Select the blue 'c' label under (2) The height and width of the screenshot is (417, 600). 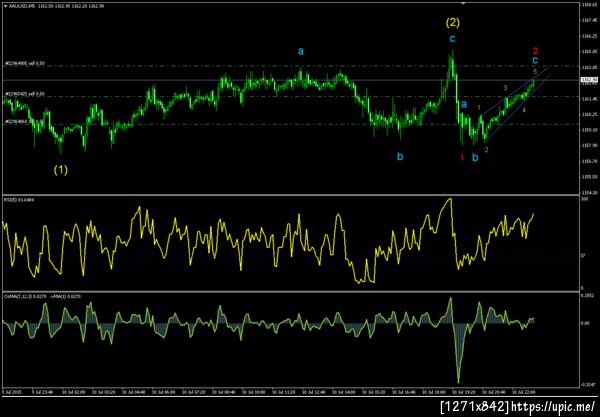452,39
